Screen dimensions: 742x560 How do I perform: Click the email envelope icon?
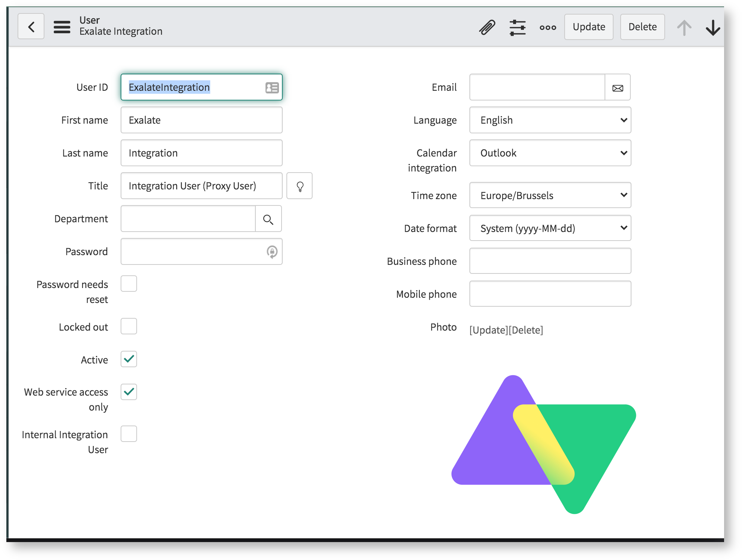pos(618,88)
